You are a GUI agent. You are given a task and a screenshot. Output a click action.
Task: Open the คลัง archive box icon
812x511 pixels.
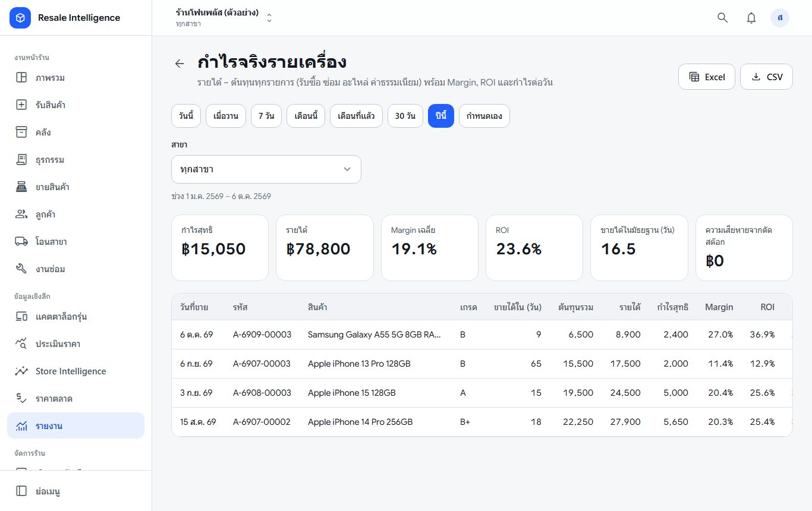21,133
